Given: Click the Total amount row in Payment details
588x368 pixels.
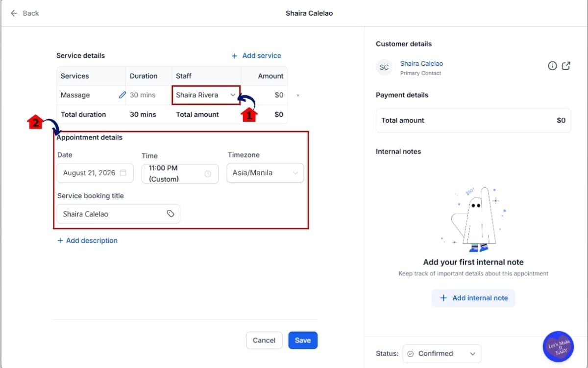Looking at the screenshot, I should point(473,120).
